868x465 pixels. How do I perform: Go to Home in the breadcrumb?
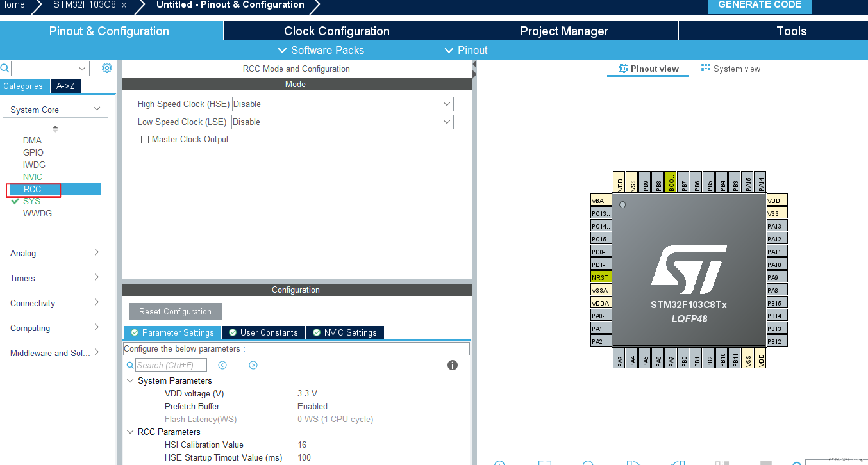coord(13,5)
